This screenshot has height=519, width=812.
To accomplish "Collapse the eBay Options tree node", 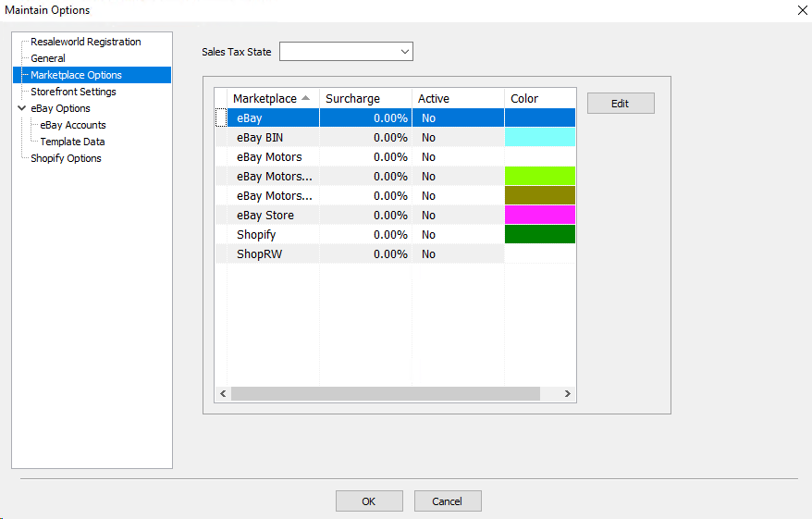I will click(x=22, y=108).
